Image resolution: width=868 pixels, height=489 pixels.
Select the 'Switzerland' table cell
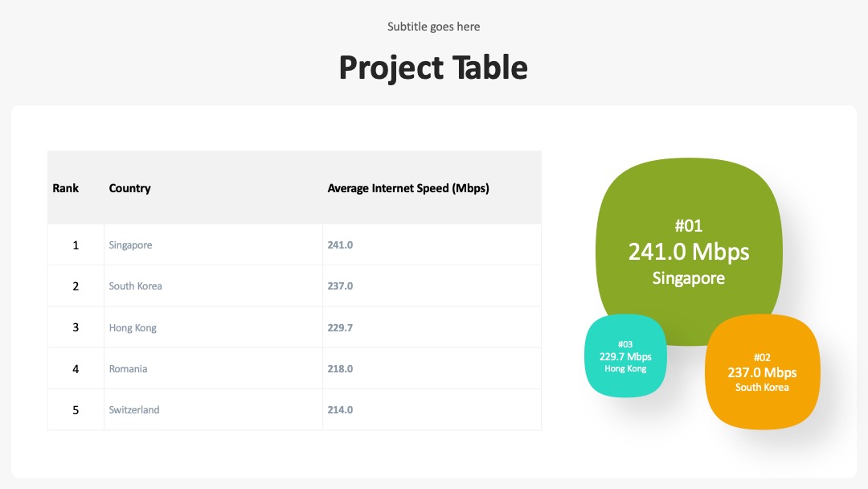[213, 410]
